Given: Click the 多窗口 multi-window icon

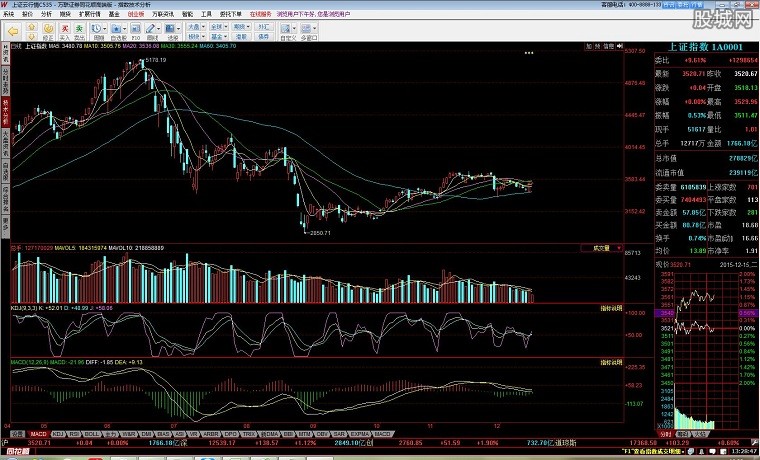Looking at the screenshot, I should [371, 30].
